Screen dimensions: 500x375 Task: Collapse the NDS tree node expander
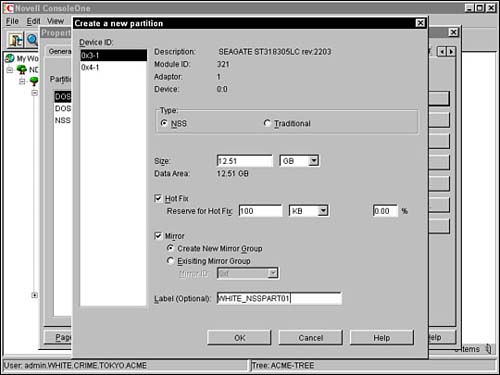pos(10,70)
